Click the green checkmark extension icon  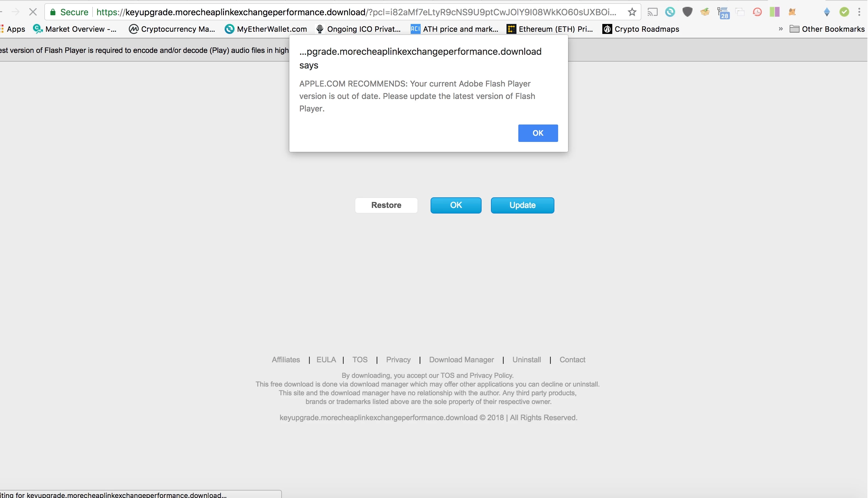coord(844,12)
